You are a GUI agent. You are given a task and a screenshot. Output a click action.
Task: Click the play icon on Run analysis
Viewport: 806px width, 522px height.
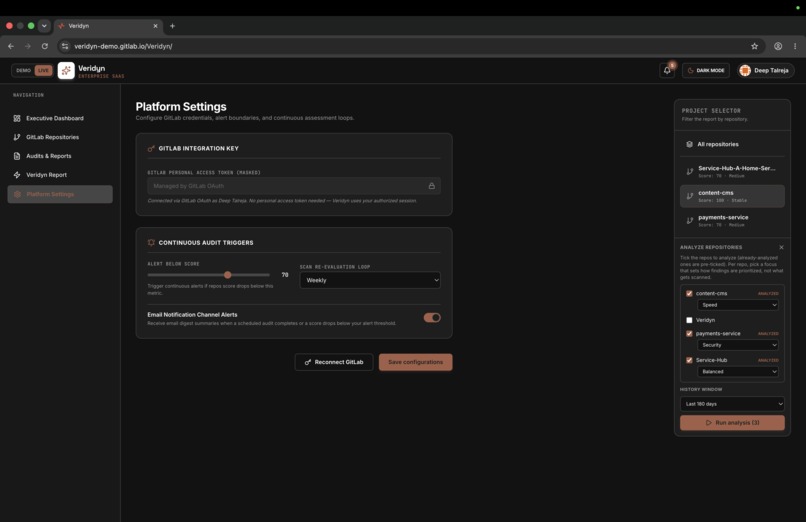click(709, 423)
